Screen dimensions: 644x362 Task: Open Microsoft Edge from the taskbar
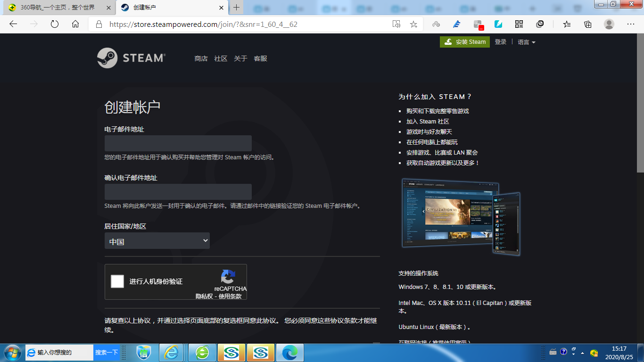click(x=289, y=353)
